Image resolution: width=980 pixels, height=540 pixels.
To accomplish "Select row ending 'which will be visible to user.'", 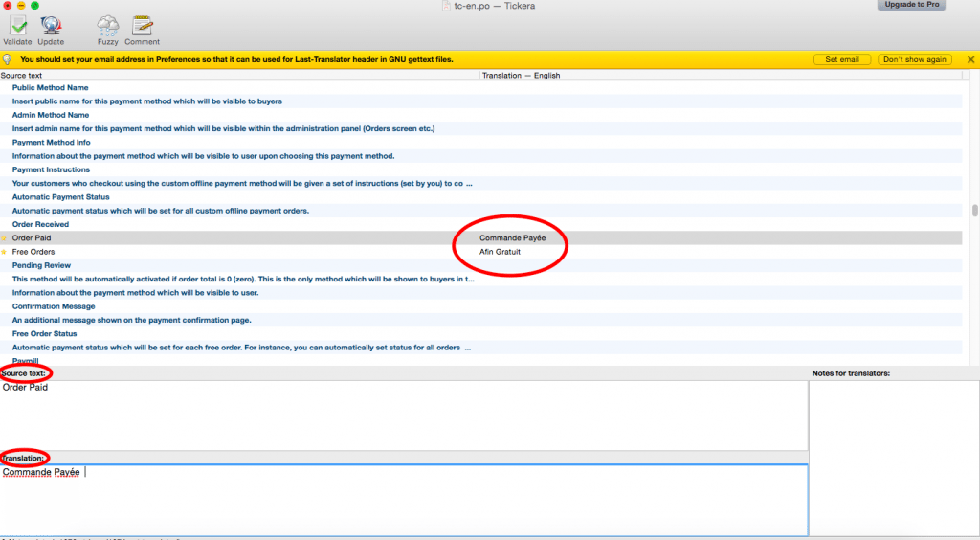I will (480, 293).
